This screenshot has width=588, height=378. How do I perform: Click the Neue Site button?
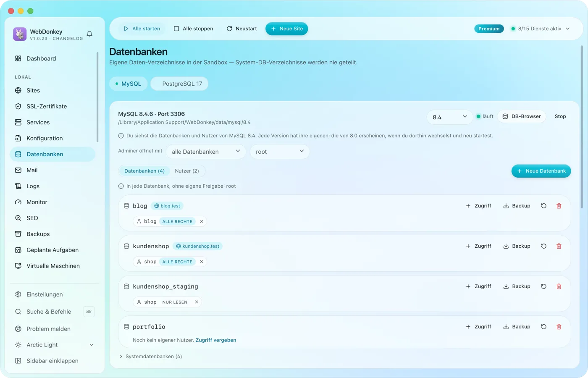[x=287, y=29]
